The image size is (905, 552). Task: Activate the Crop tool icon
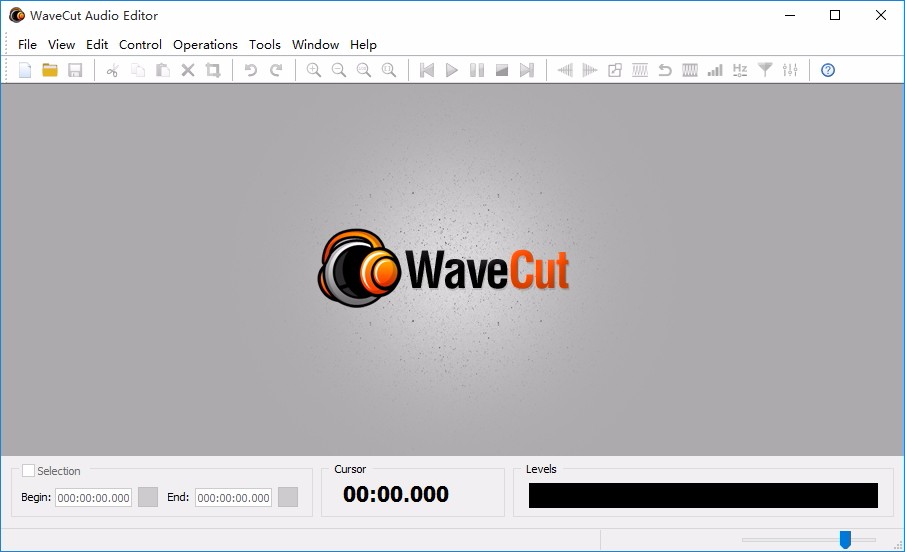click(x=213, y=70)
